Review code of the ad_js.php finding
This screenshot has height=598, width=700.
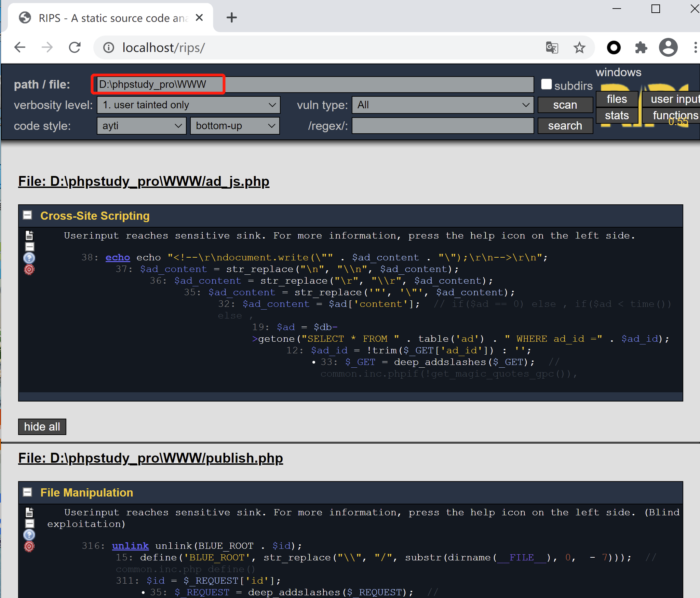coord(29,235)
